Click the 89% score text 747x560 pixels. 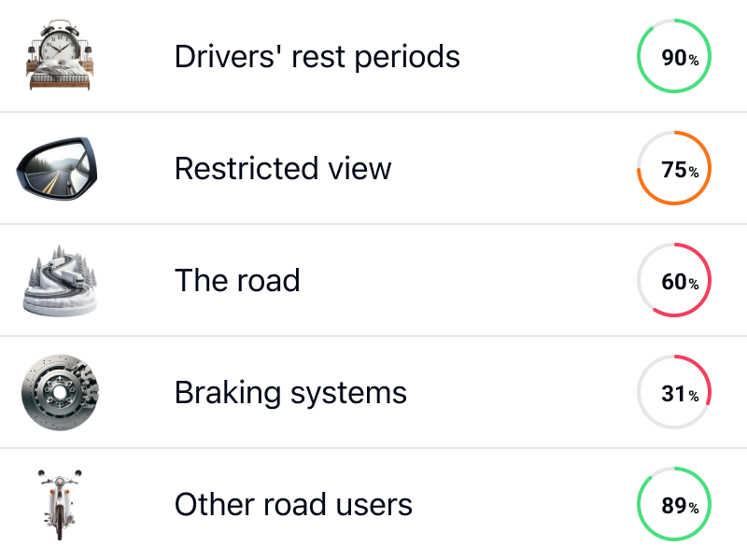point(680,505)
